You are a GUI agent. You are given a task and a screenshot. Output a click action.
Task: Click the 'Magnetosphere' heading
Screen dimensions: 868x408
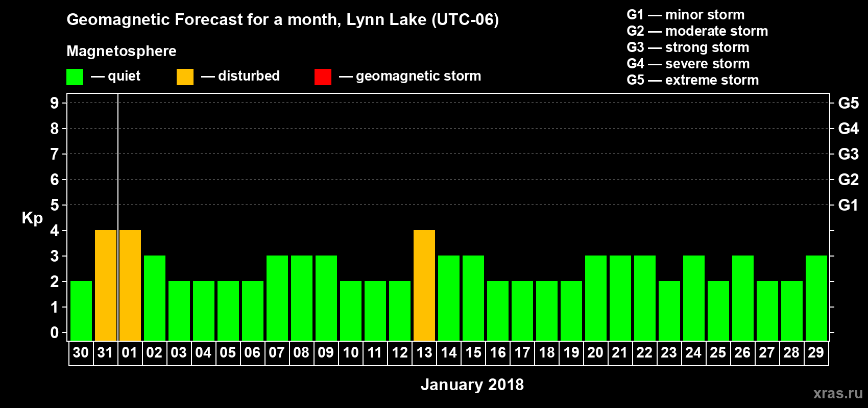122,51
